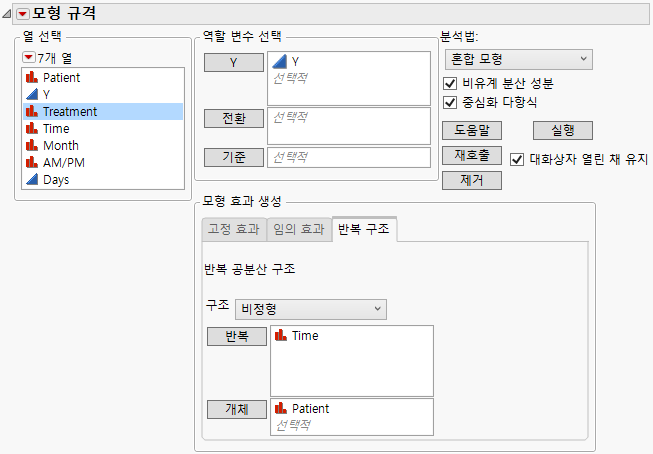Click the Days column continuous icon
653x454 pixels.
[x=31, y=179]
